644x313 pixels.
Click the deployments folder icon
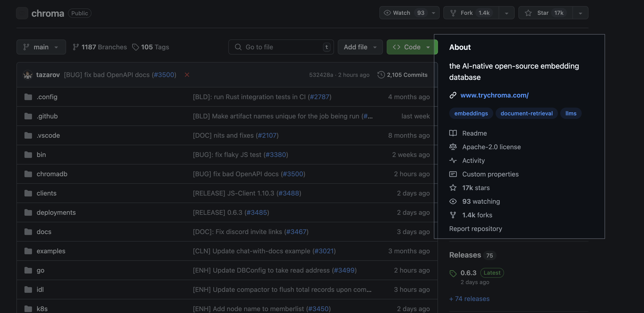tap(28, 212)
